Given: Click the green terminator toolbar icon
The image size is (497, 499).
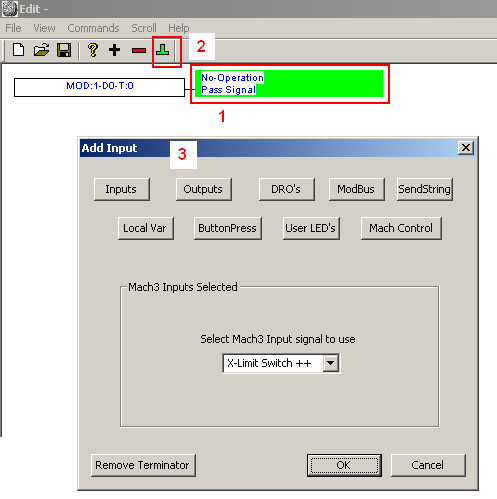Looking at the screenshot, I should [x=162, y=50].
